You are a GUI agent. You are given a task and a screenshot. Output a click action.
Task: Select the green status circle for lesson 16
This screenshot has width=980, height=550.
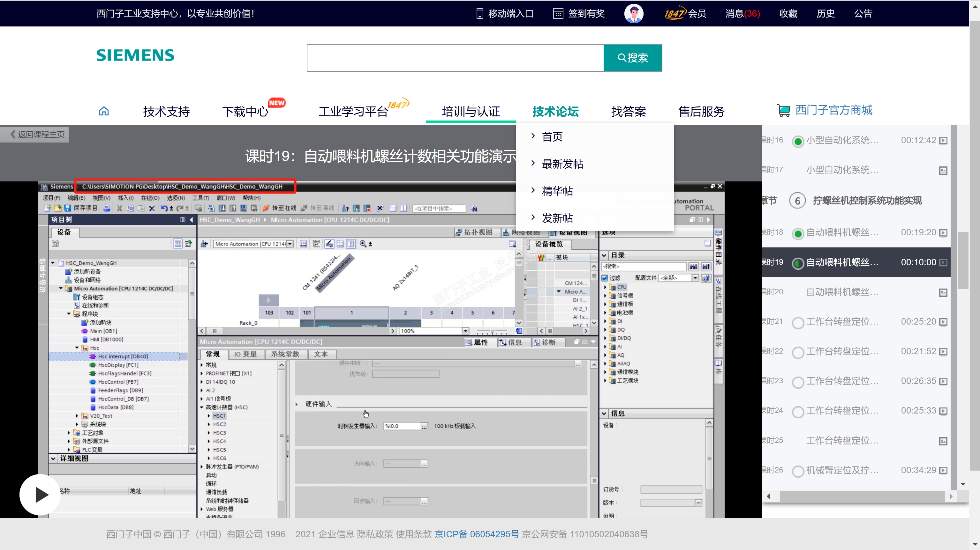click(798, 141)
